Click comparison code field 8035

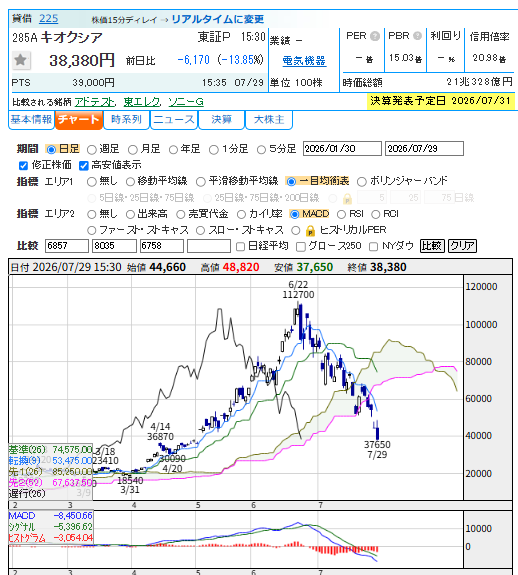(114, 246)
